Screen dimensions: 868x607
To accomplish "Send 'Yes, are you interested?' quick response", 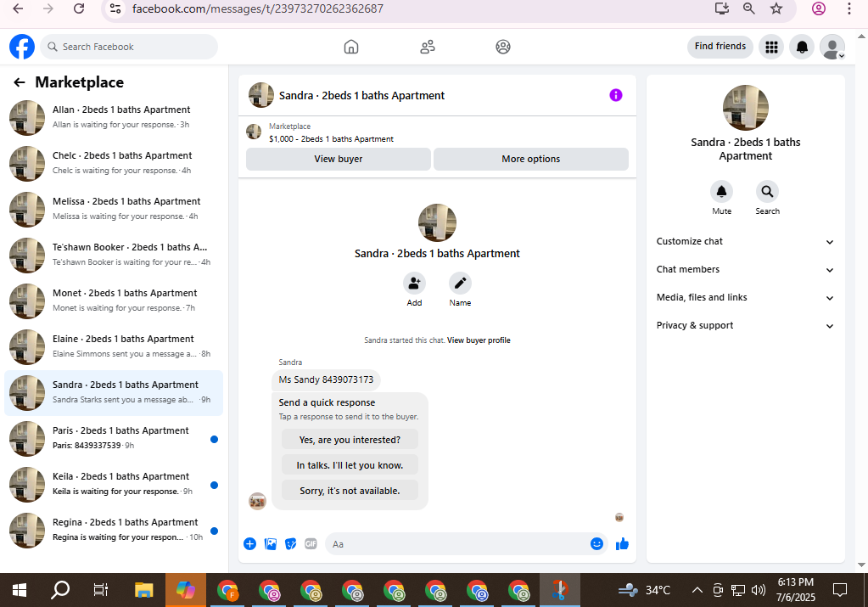I will [x=350, y=440].
